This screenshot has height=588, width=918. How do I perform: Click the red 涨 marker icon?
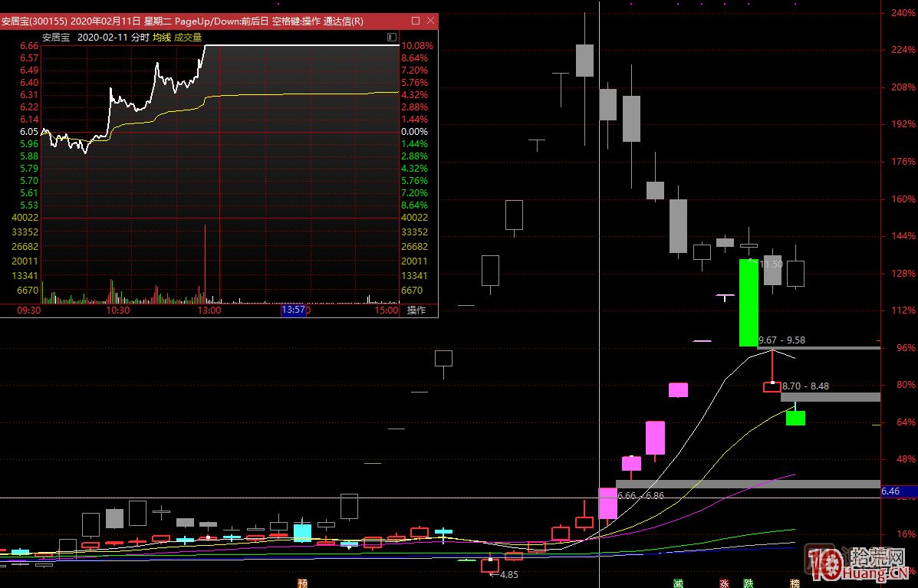tap(724, 583)
